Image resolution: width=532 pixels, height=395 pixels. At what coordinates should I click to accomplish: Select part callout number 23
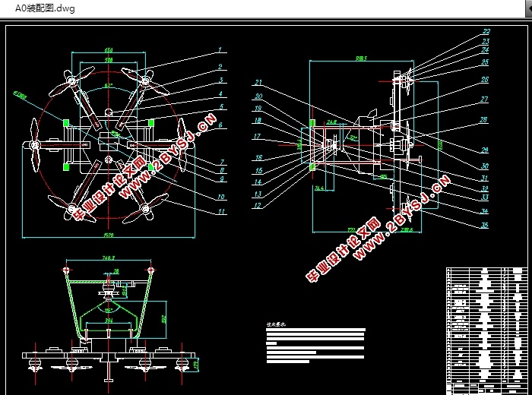tap(486, 41)
